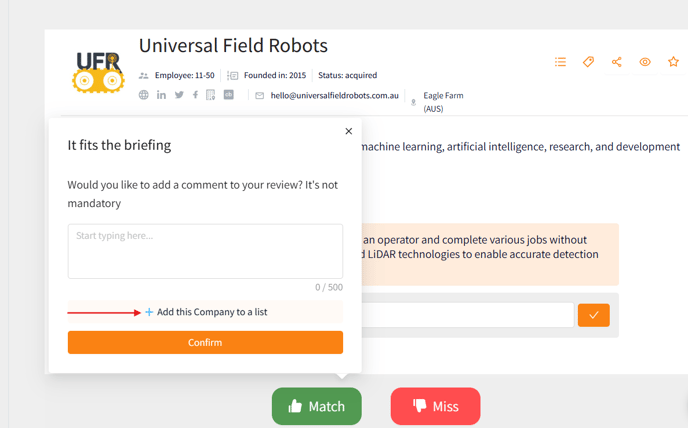Open the Crunchbase cb icon
The height and width of the screenshot is (428, 688).
point(229,94)
